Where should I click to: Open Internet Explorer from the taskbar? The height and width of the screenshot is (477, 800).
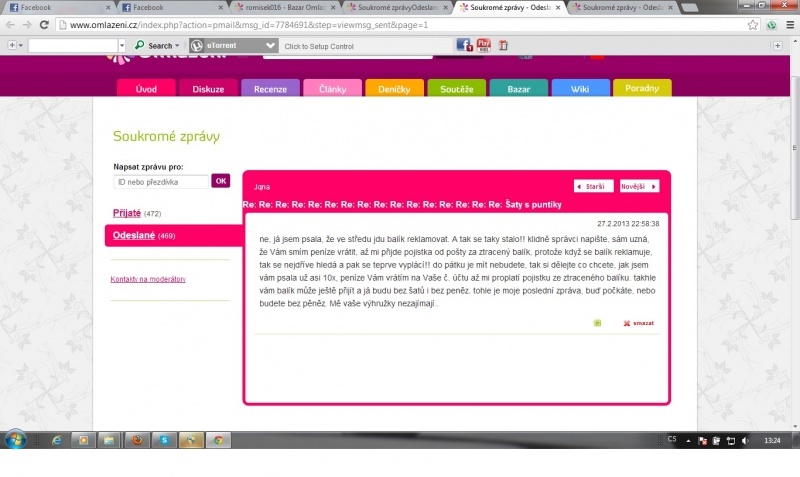pos(57,440)
